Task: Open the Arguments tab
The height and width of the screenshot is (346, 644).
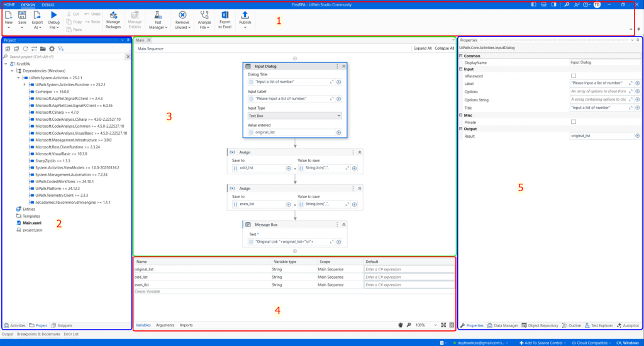Action: tap(165, 325)
